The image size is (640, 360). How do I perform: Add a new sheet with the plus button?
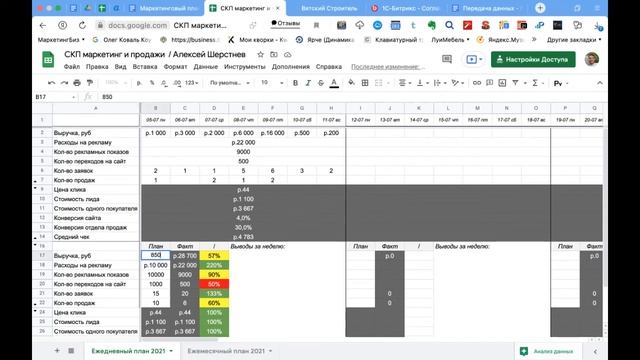point(57,351)
